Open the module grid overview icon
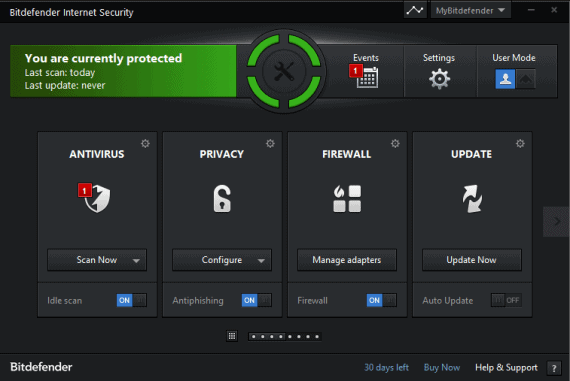570x381 pixels. (x=232, y=336)
